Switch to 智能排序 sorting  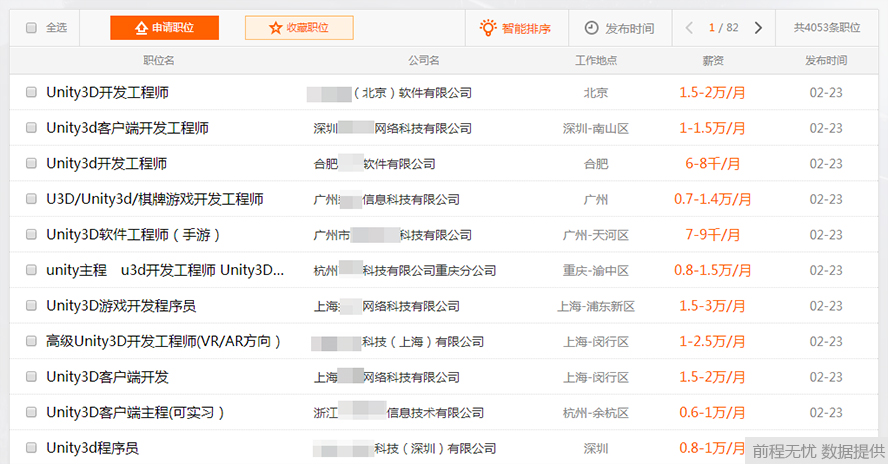(526, 28)
